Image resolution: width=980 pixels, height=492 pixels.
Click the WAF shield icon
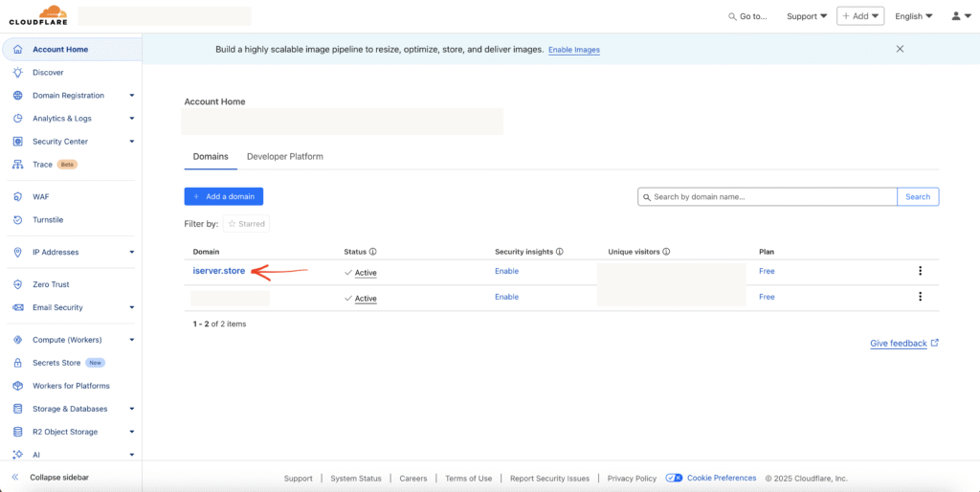point(18,197)
